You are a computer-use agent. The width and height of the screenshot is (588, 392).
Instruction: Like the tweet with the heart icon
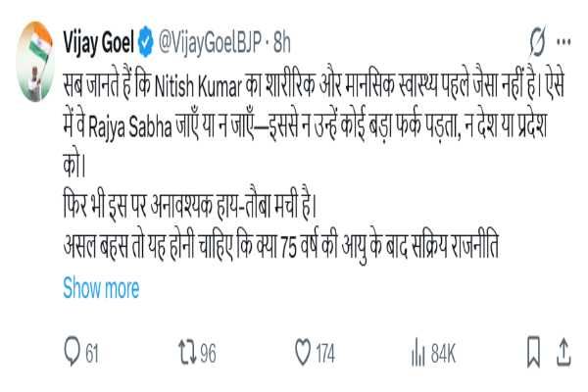coord(303,353)
